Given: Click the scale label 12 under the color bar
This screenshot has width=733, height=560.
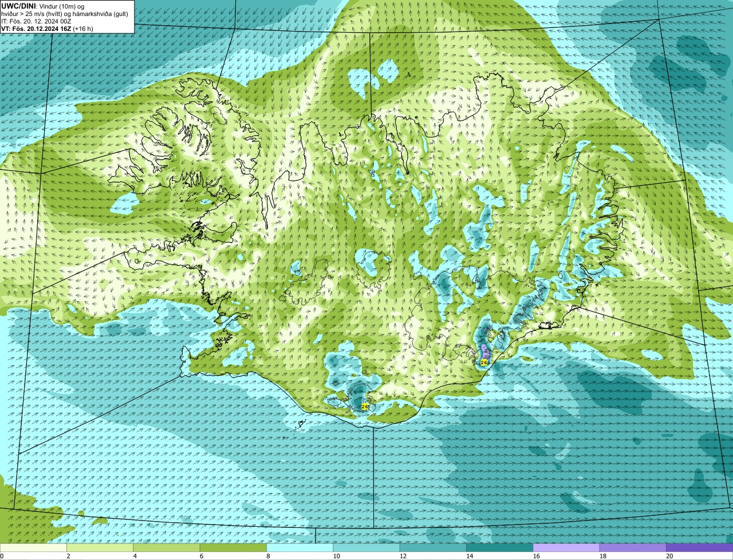Looking at the screenshot, I should click(403, 556).
